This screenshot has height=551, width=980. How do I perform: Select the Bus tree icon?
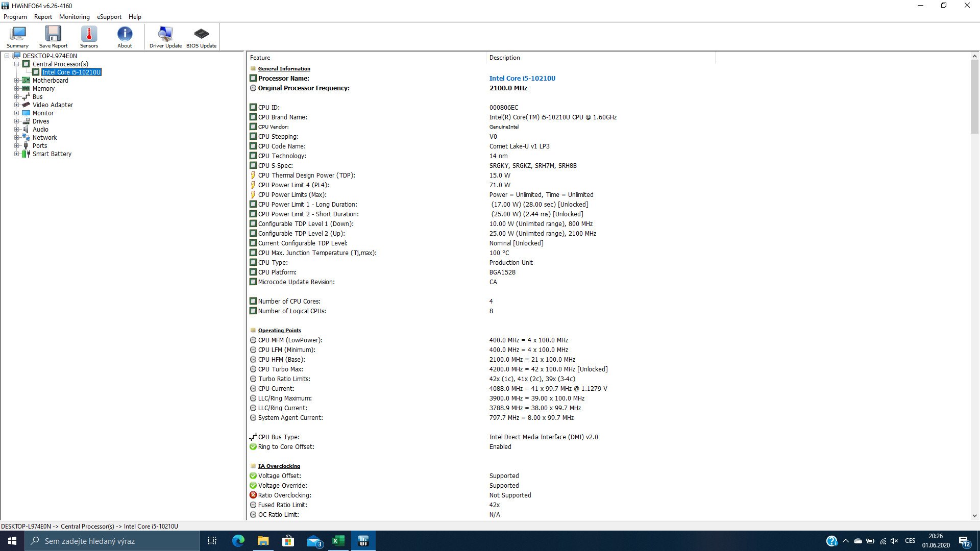(26, 97)
